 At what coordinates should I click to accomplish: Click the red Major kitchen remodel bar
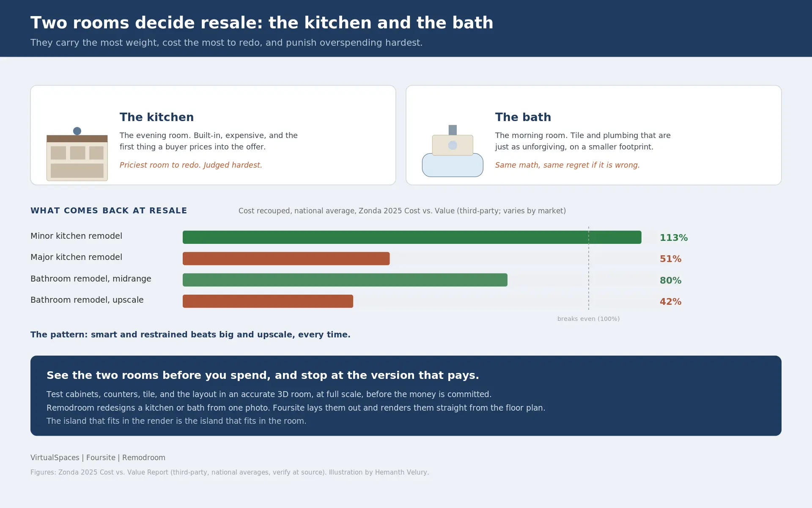tap(286, 259)
